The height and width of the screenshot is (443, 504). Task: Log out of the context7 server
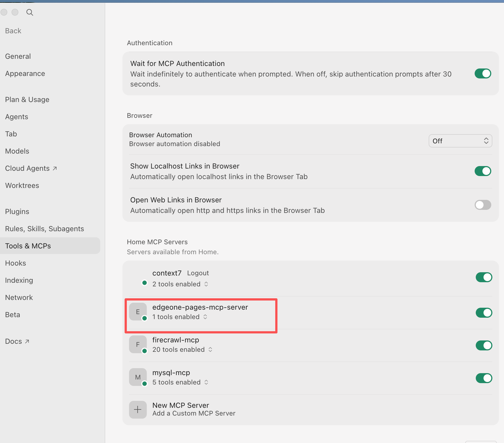pos(198,273)
